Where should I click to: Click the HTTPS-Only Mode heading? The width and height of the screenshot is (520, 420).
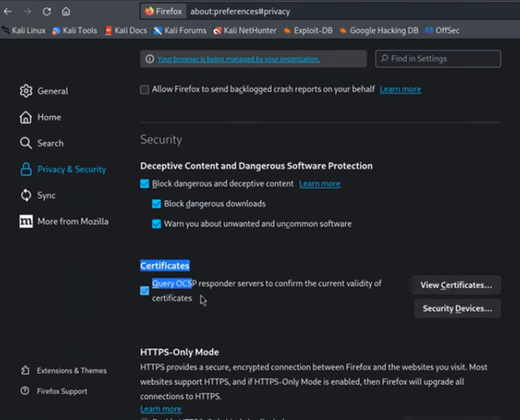(x=179, y=352)
